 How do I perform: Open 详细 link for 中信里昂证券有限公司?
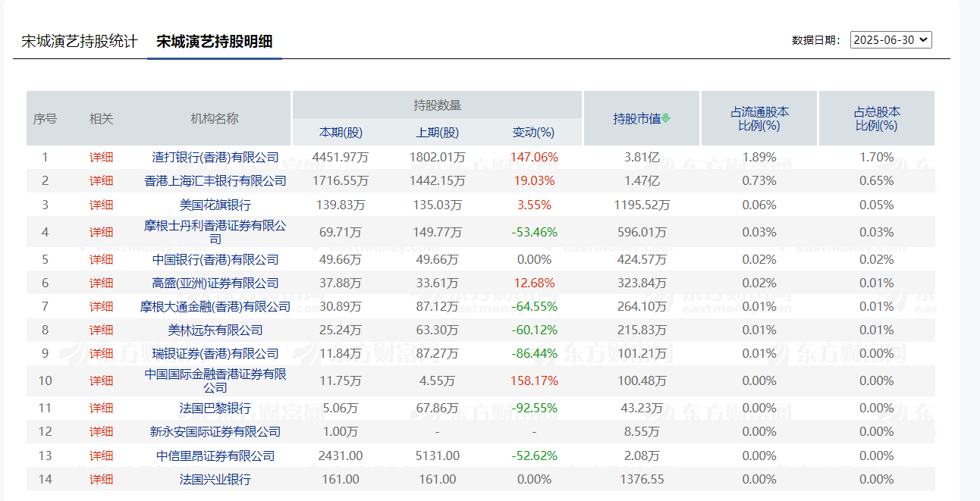101,456
